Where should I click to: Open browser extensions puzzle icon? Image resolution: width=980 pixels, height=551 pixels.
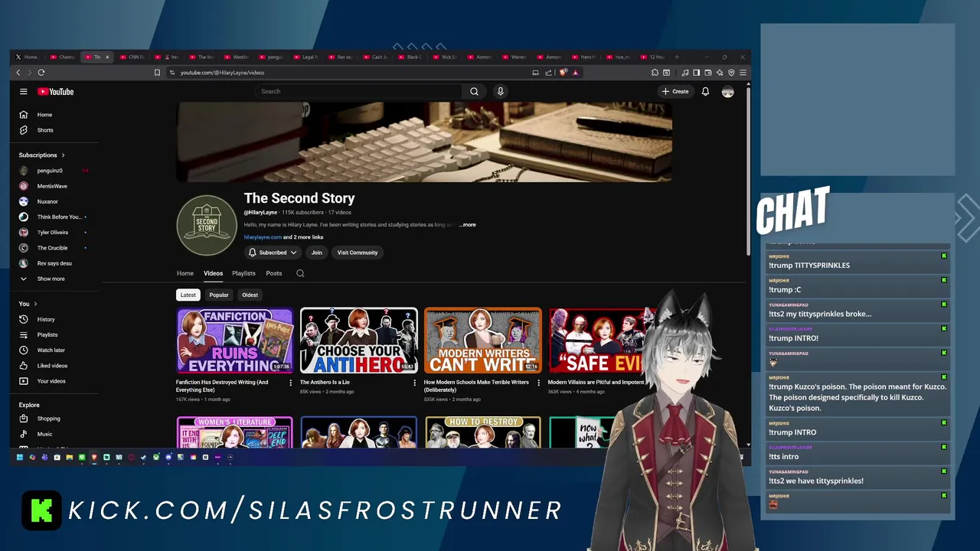[655, 73]
